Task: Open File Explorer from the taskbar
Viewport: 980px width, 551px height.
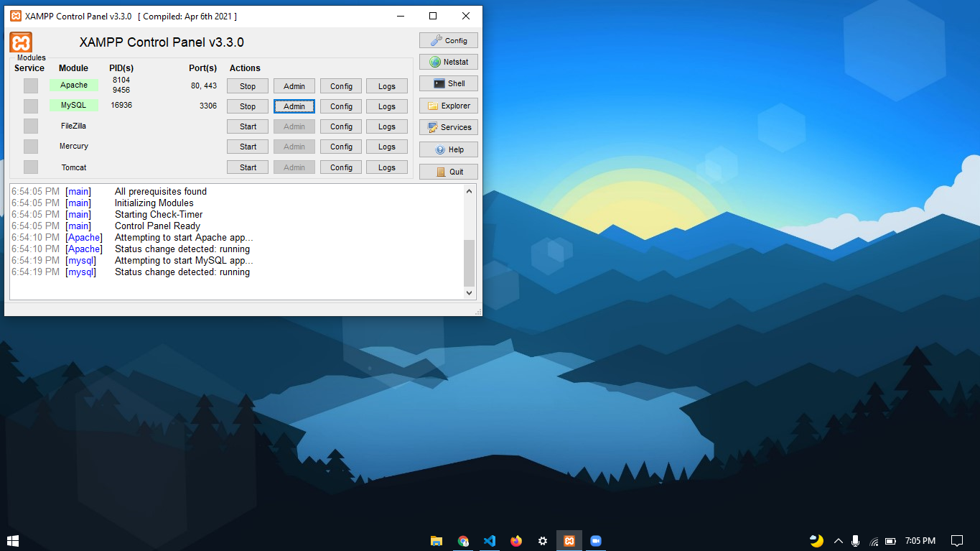Action: (436, 541)
